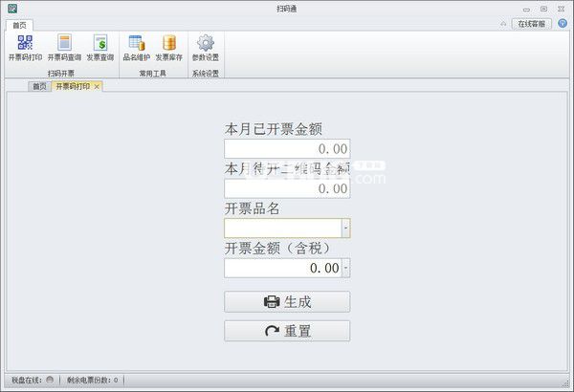This screenshot has width=574, height=392.
Task: Click the 生成 button
Action: point(287,301)
